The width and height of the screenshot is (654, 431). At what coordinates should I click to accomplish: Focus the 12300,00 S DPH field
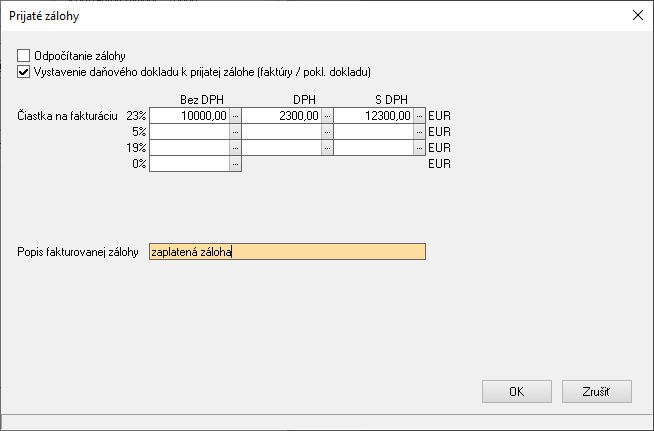click(x=373, y=116)
